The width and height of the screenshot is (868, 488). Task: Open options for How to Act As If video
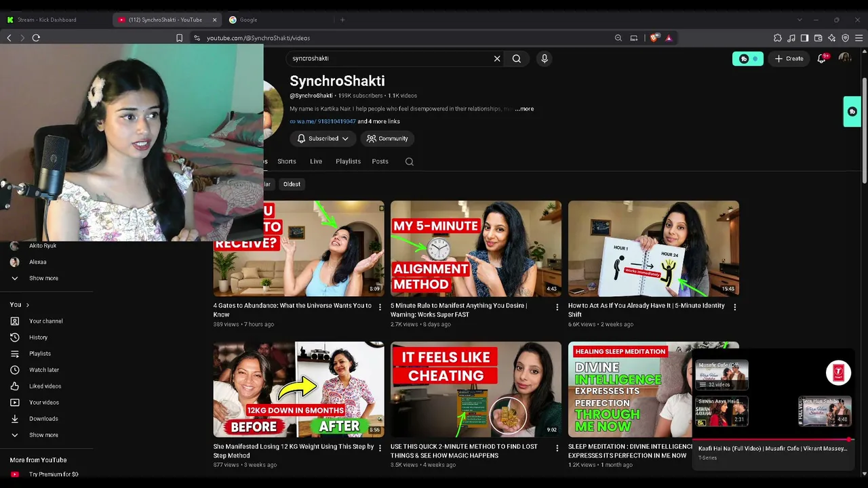tap(735, 308)
